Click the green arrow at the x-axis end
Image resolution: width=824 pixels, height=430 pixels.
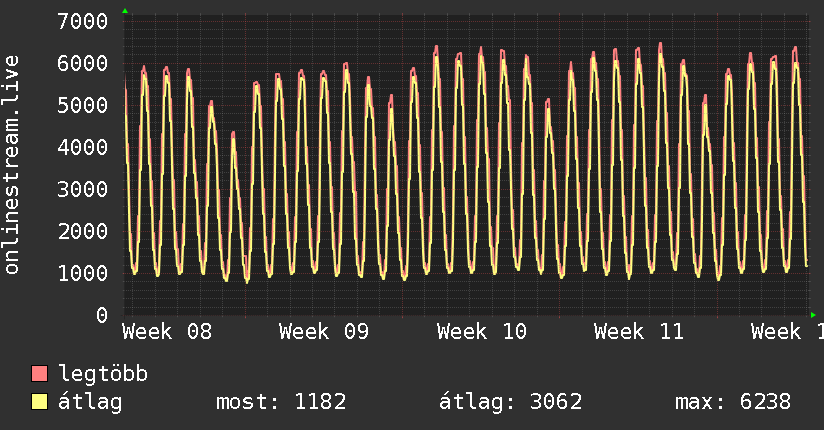pyautogui.click(x=814, y=315)
